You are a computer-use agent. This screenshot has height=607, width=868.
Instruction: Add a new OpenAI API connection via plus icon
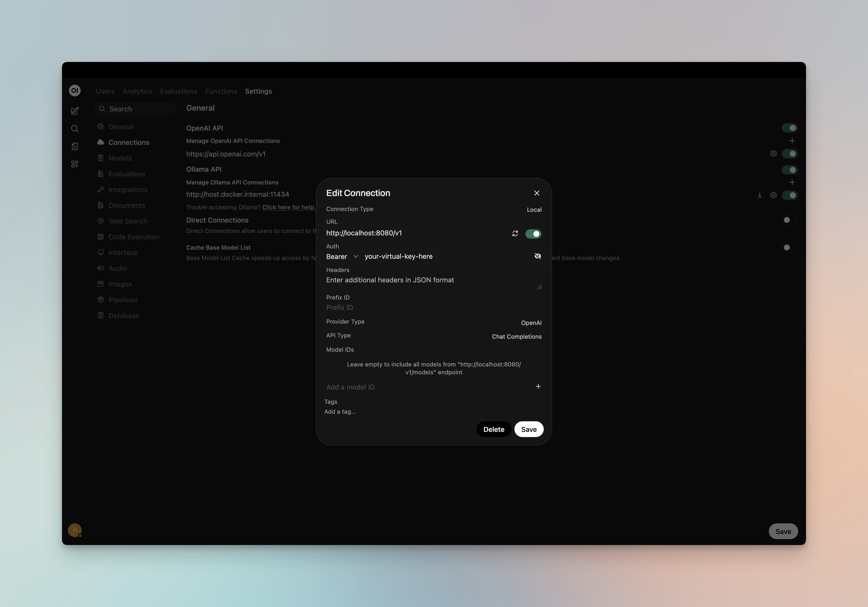(x=792, y=141)
